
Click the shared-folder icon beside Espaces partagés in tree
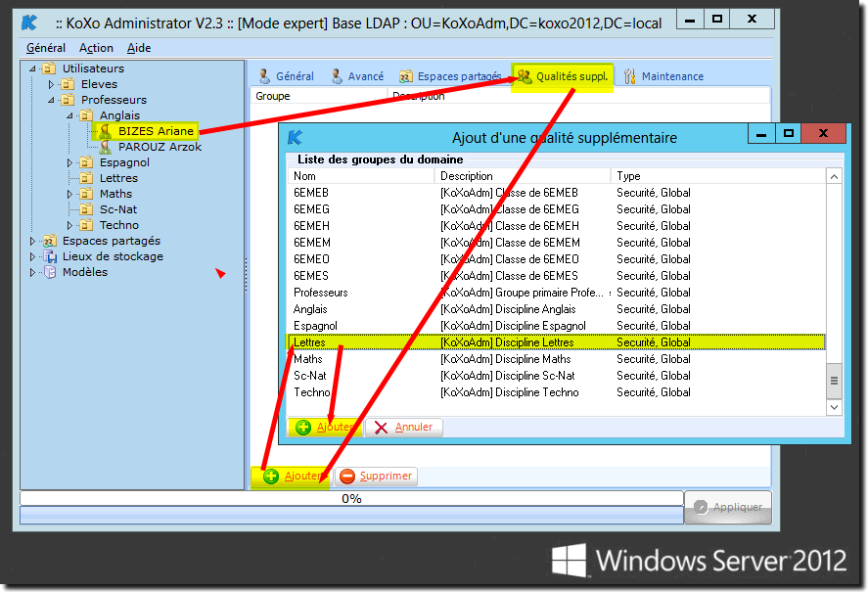point(50,241)
